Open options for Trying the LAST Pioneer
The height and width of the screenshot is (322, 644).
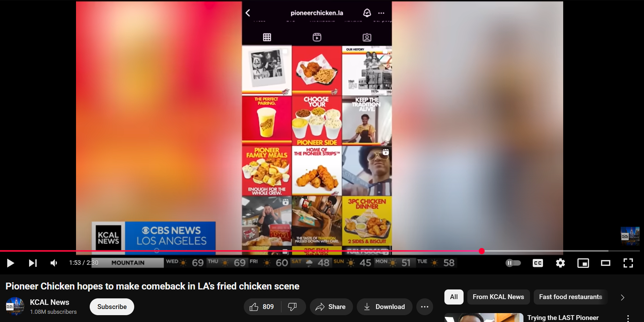point(628,318)
